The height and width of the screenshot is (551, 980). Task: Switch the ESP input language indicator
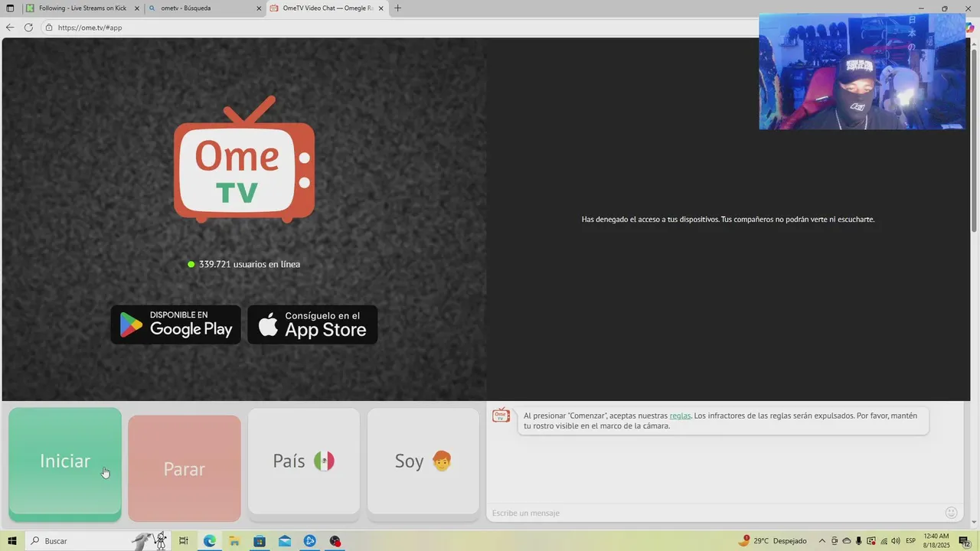911,541
